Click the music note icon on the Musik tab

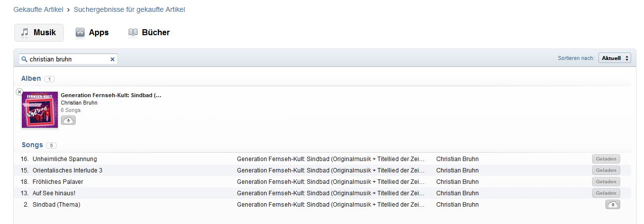tap(25, 32)
